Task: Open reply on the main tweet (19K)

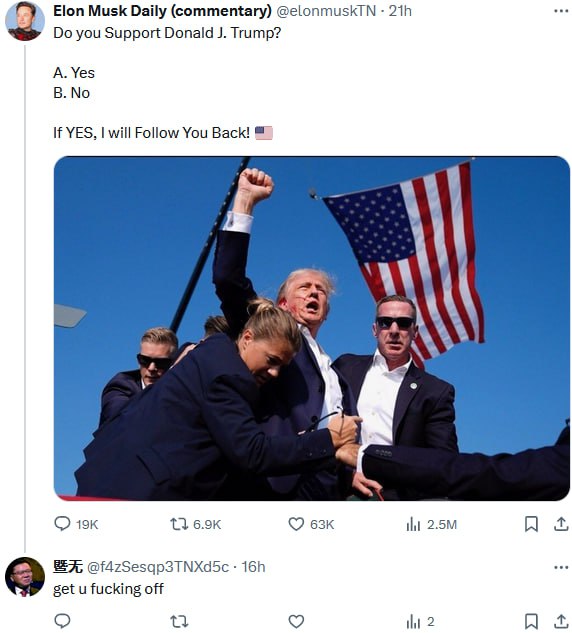Action: (x=76, y=524)
